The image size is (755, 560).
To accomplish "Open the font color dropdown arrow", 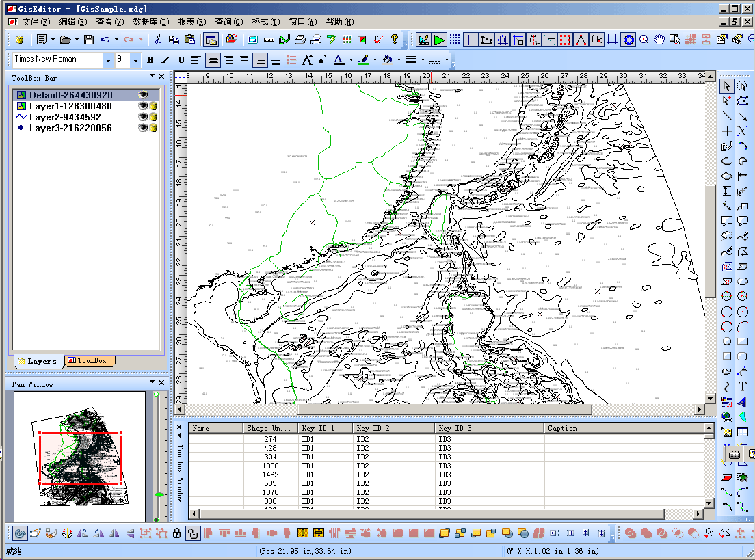I will point(350,60).
